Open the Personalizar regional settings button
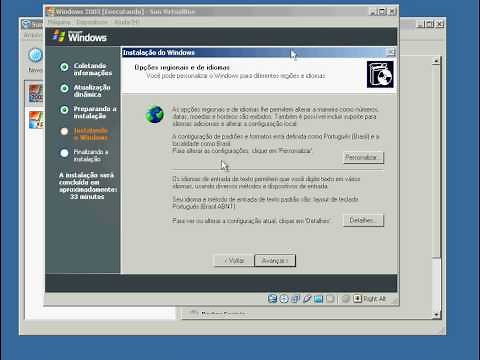 tap(363, 157)
